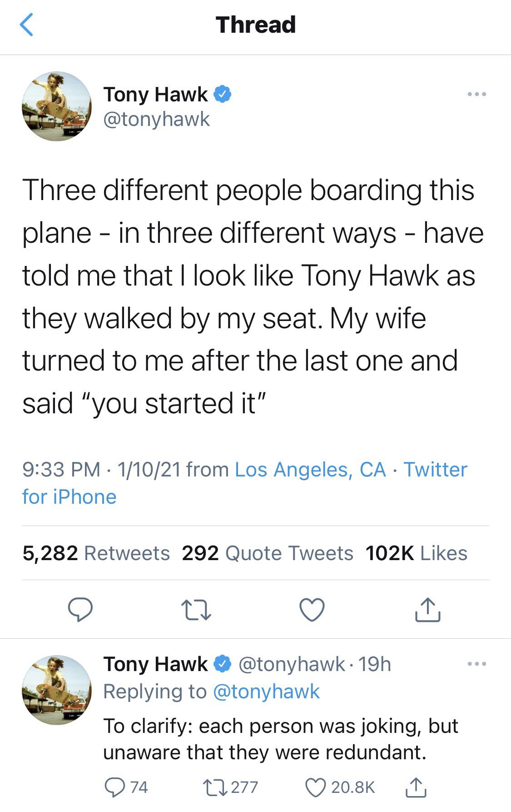The image size is (511, 812).
Task: Open Tony Hawk's main profile picture
Action: tap(57, 106)
